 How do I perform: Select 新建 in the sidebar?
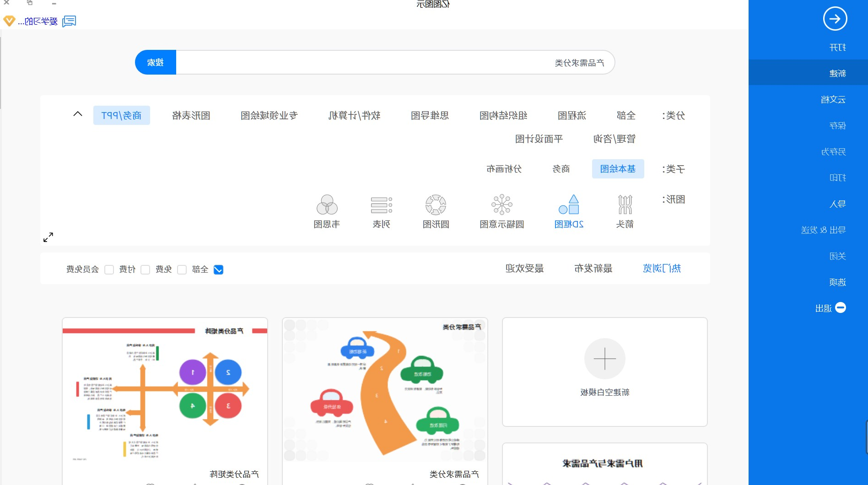pos(837,73)
